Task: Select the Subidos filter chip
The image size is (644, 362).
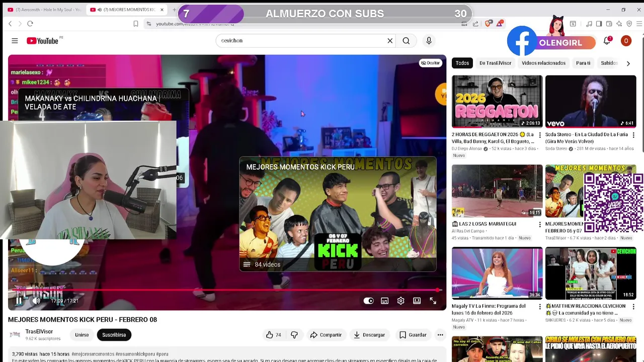Action: pyautogui.click(x=609, y=63)
